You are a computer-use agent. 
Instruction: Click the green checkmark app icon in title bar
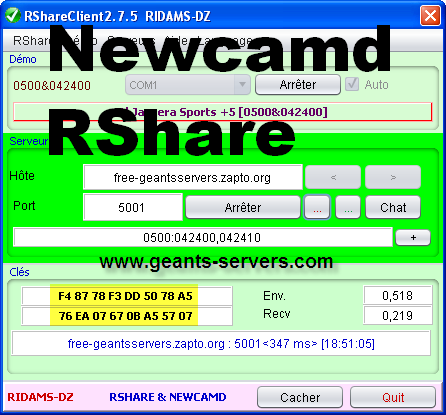pyautogui.click(x=13, y=15)
